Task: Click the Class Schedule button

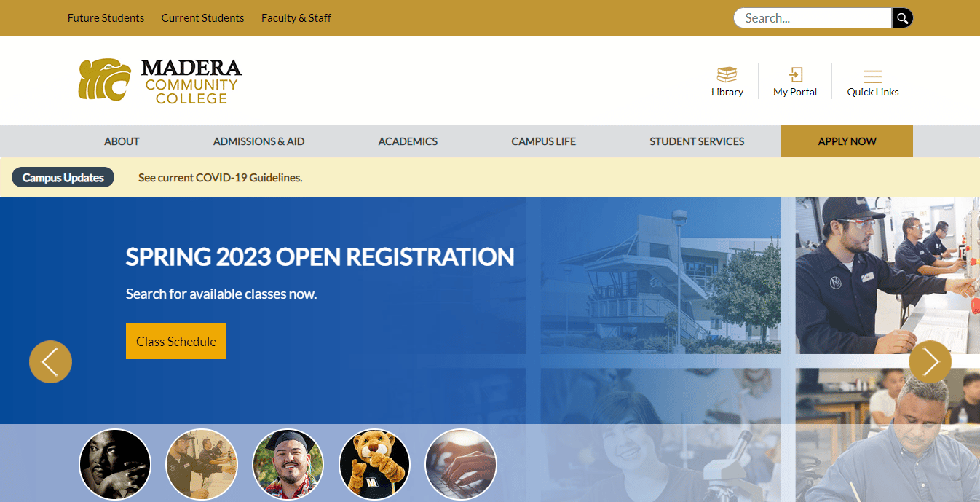Action: pos(176,342)
